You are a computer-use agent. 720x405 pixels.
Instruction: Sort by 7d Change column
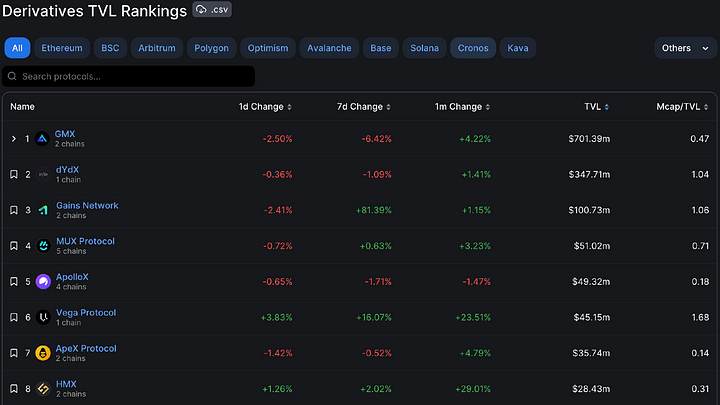(x=364, y=107)
